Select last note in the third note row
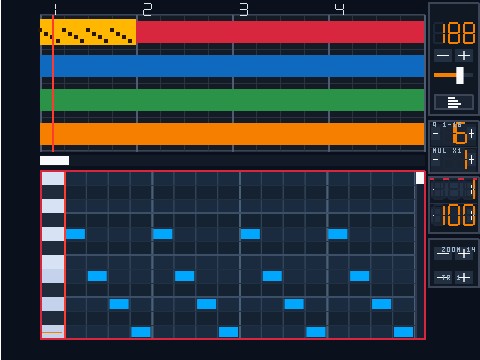Image resolution: width=480 pixels, height=360 pixels. (x=381, y=304)
